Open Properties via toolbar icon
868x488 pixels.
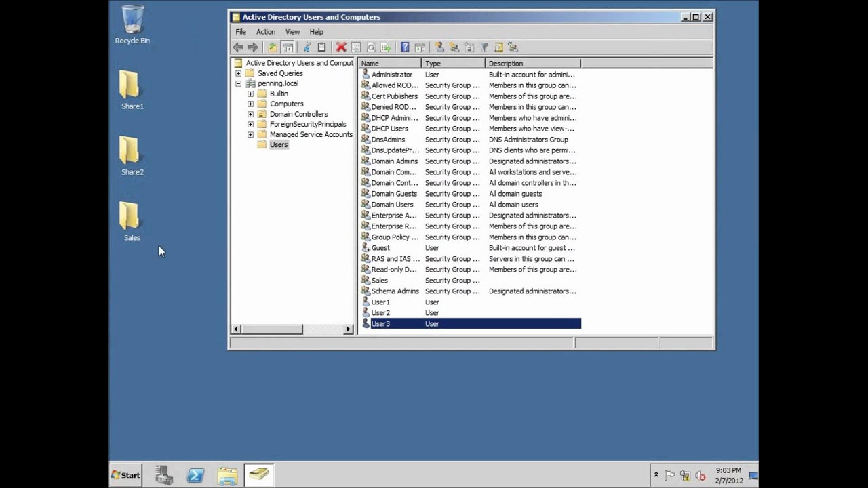[356, 47]
